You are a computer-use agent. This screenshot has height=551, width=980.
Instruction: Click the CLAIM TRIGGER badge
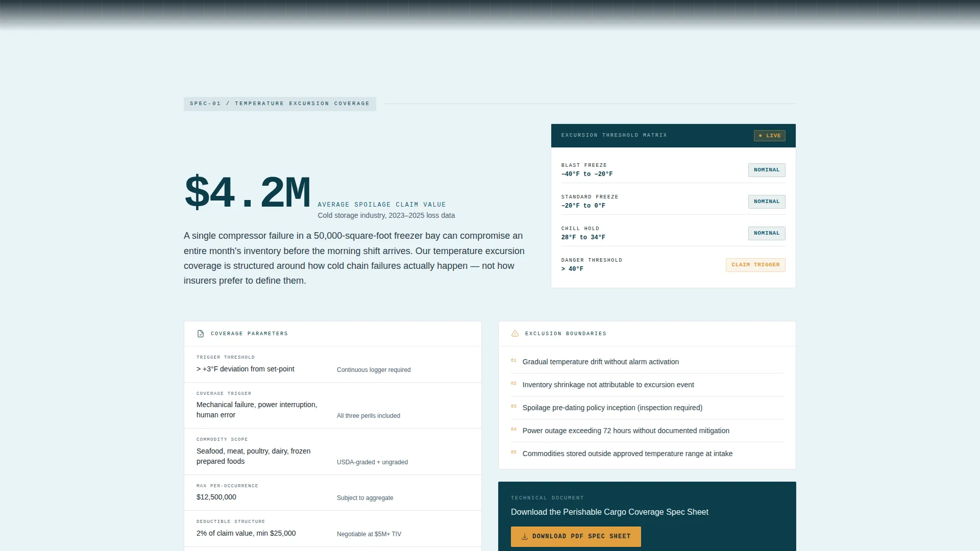755,265
